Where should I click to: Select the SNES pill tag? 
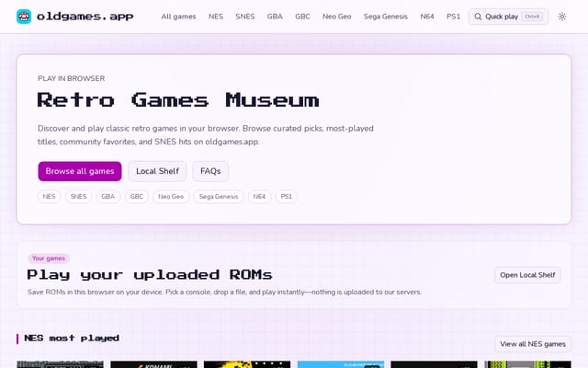click(78, 196)
